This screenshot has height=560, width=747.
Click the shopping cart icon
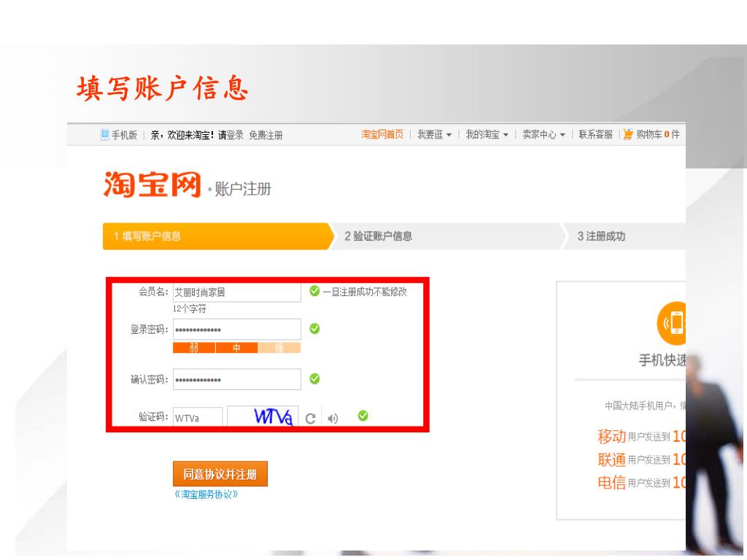coord(628,134)
